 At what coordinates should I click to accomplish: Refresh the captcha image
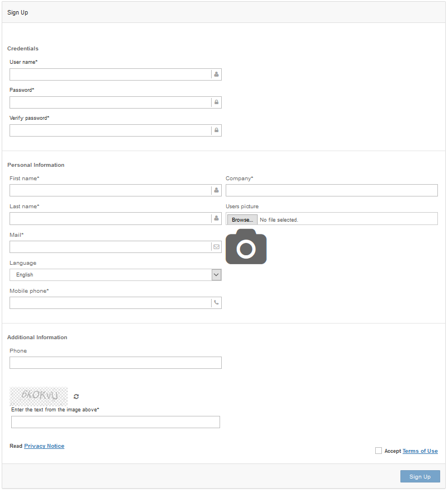pos(76,396)
